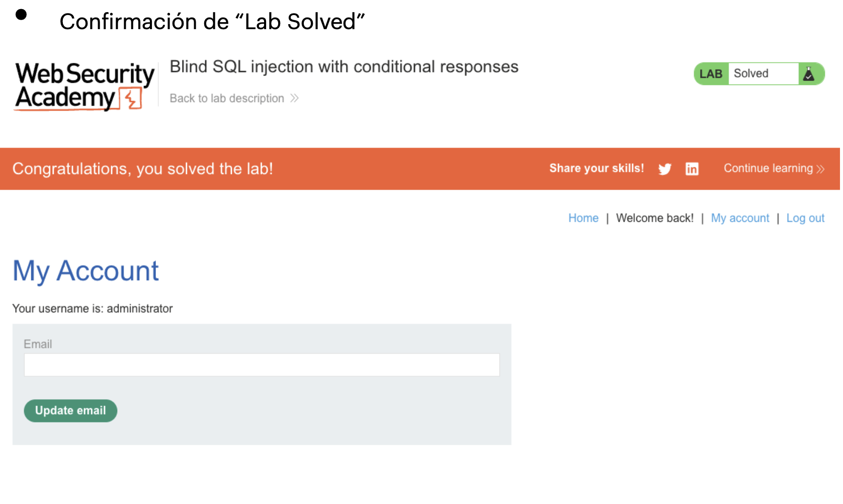843x504 pixels.
Task: Click the double chevron after Continue learning
Action: tap(820, 169)
